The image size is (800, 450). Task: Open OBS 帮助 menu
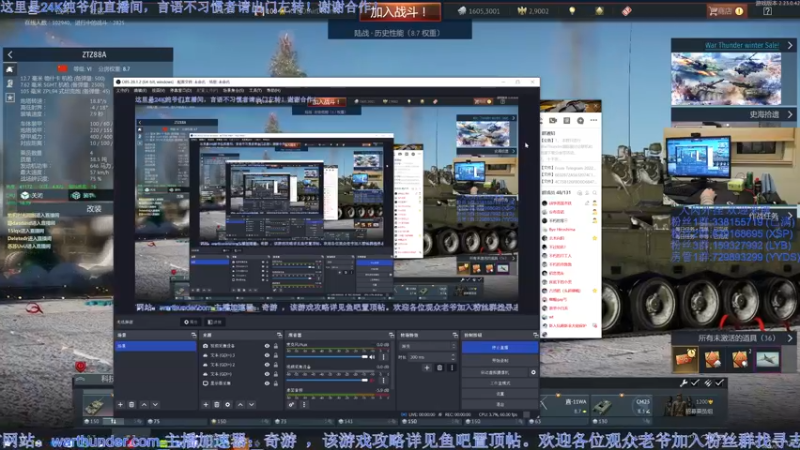coord(273,90)
